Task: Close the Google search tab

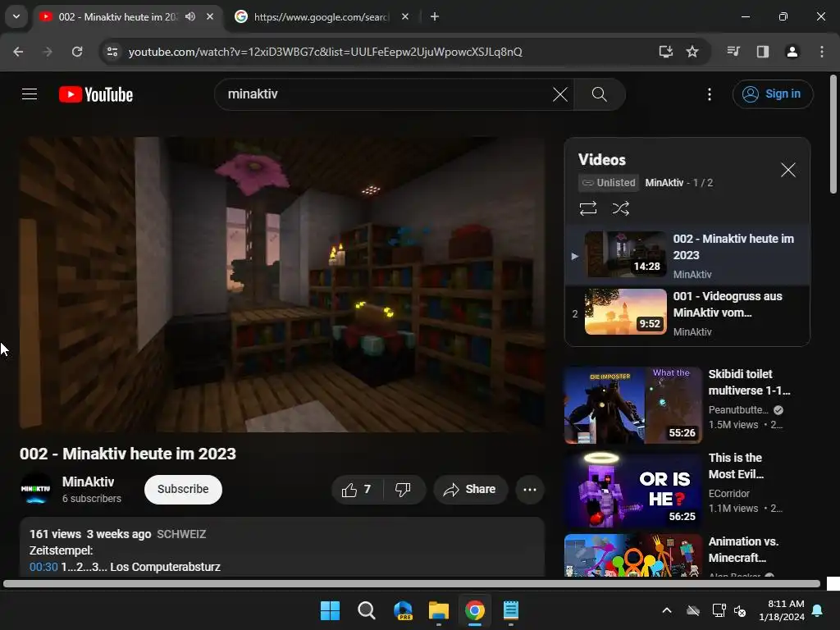Action: coord(405,16)
